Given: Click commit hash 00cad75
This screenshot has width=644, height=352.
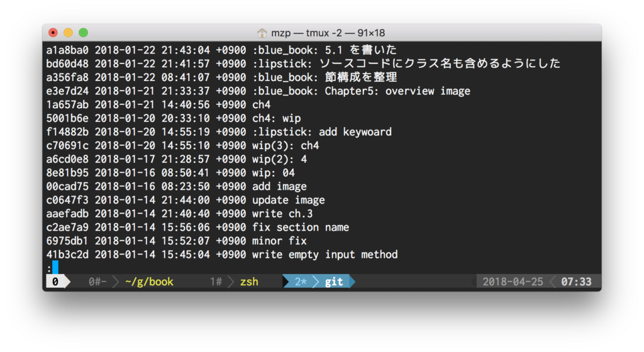Looking at the screenshot, I should 67,186.
